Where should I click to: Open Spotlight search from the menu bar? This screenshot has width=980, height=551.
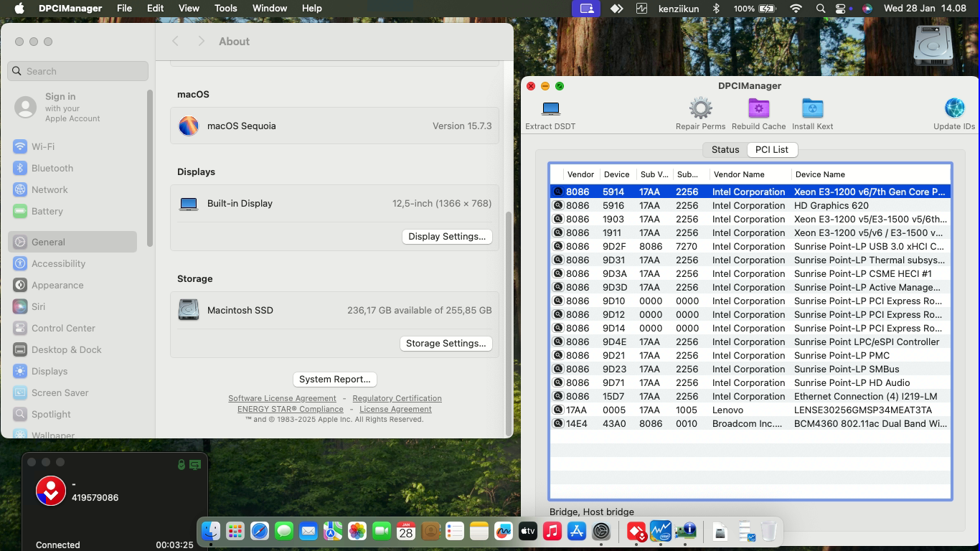(821, 9)
